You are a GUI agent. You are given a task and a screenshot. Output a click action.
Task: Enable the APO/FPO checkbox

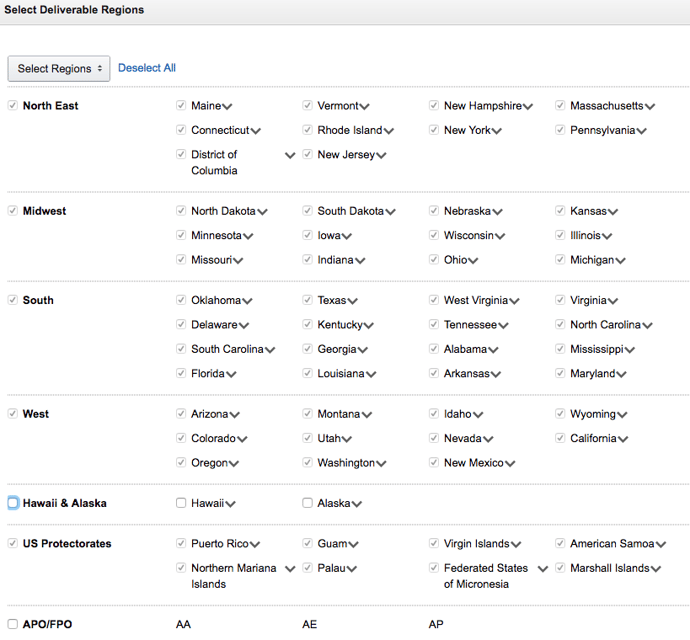point(13,624)
